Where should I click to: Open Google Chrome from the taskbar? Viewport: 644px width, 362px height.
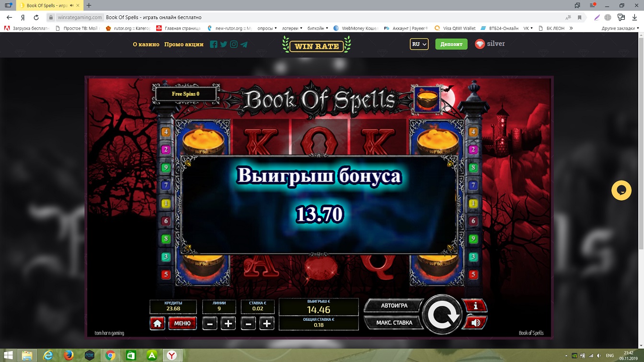[110, 355]
